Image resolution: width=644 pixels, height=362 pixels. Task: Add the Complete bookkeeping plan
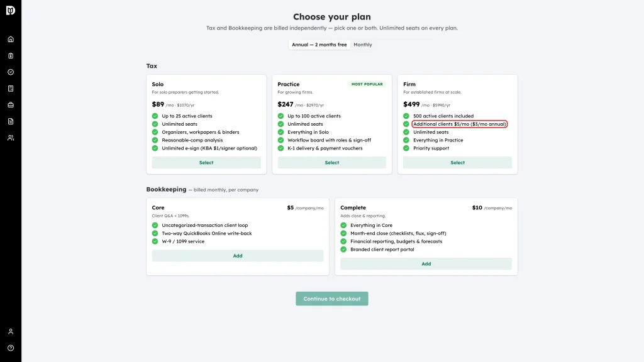point(426,264)
